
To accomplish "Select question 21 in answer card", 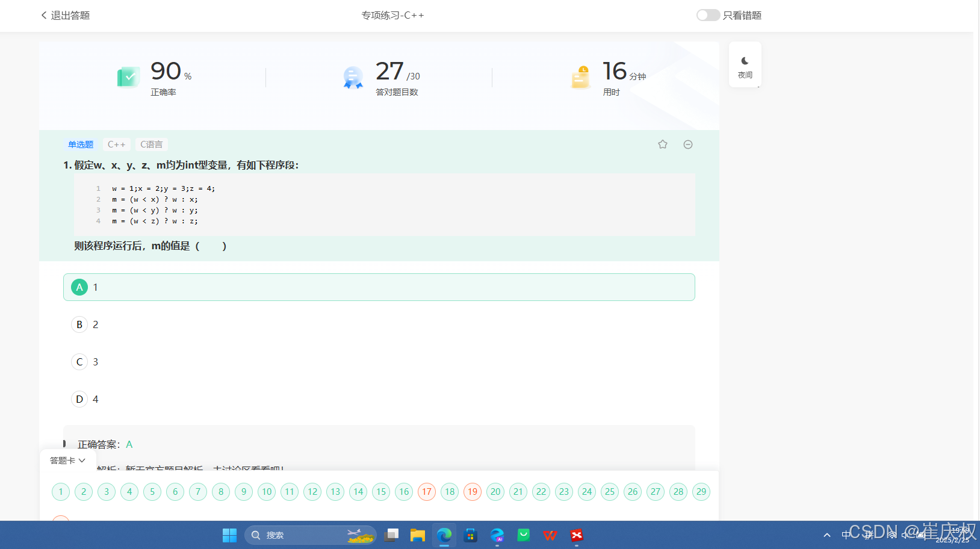I will (518, 492).
